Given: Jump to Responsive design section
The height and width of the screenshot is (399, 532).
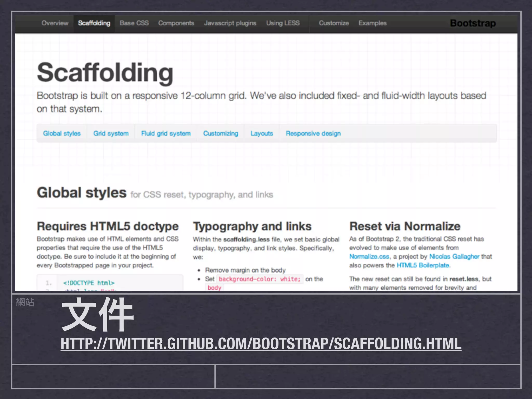Looking at the screenshot, I should 313,133.
